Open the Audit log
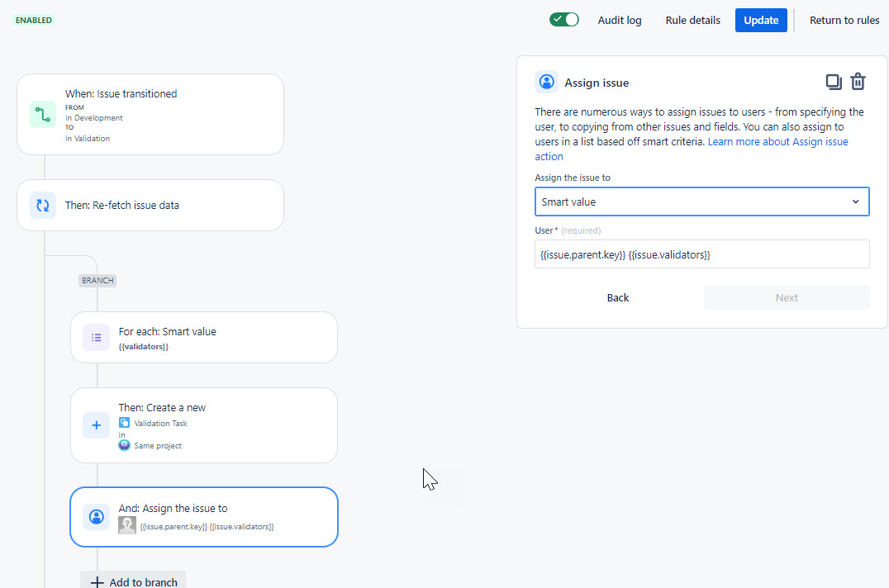Viewport: 889px width, 588px height. (x=619, y=21)
